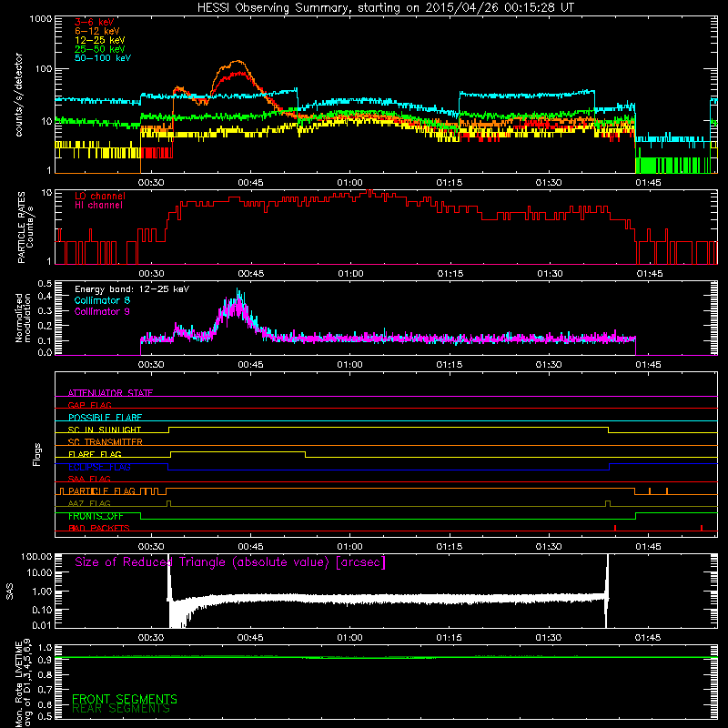
Task: Click the SAS axis label
Action: click(x=9, y=591)
